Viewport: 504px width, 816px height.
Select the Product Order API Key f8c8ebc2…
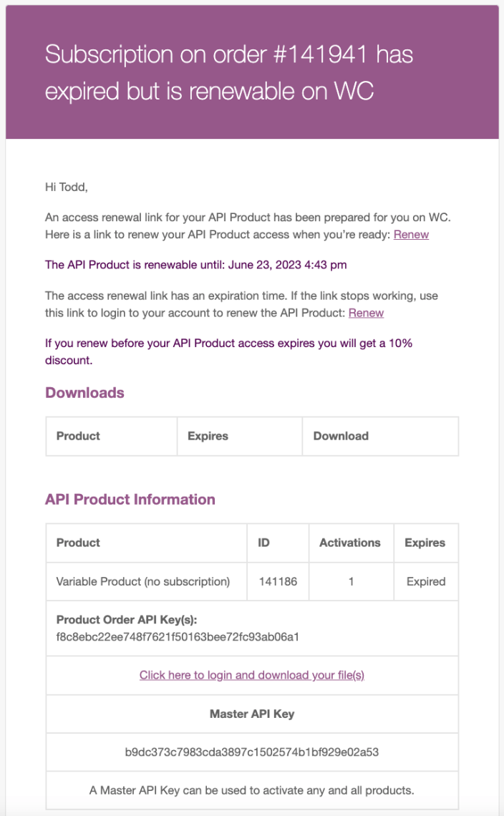pos(178,637)
